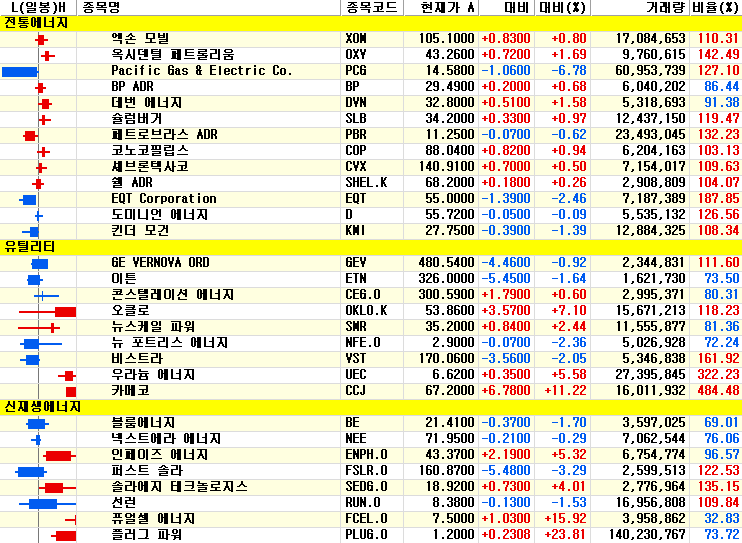The width and height of the screenshot is (742, 543).
Task: Click the volume 140,230,767
Action: coord(647,534)
